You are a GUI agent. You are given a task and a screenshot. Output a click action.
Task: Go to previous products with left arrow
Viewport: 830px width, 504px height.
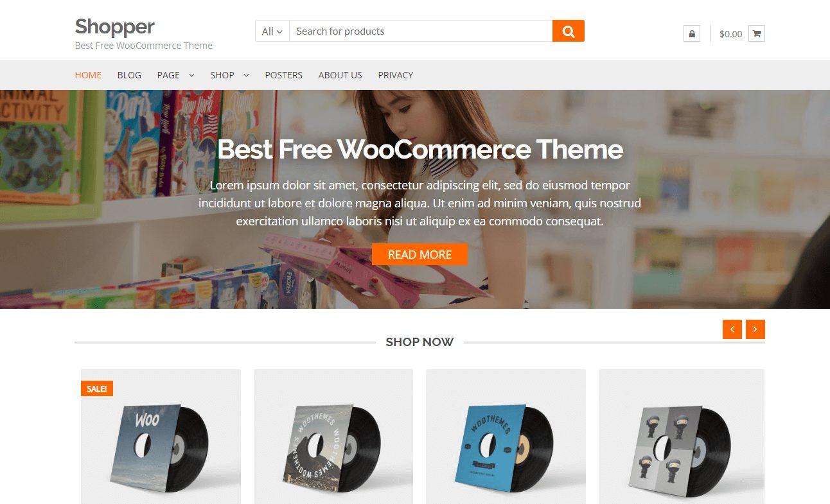tap(732, 329)
